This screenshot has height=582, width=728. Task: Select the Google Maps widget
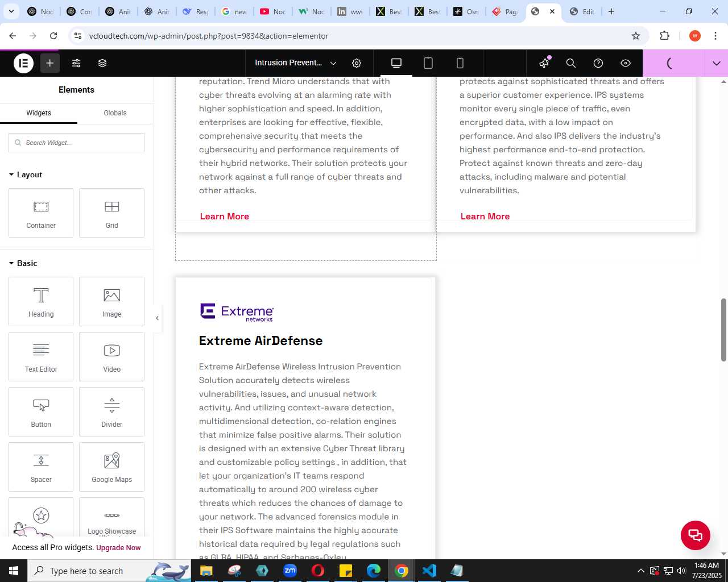click(x=111, y=467)
